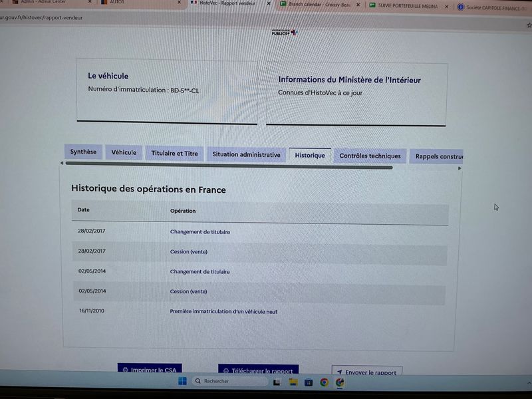This screenshot has width=532, height=399.
Task: Click the Informations du Ministère de l'Intérieur heading
Action: pos(350,80)
